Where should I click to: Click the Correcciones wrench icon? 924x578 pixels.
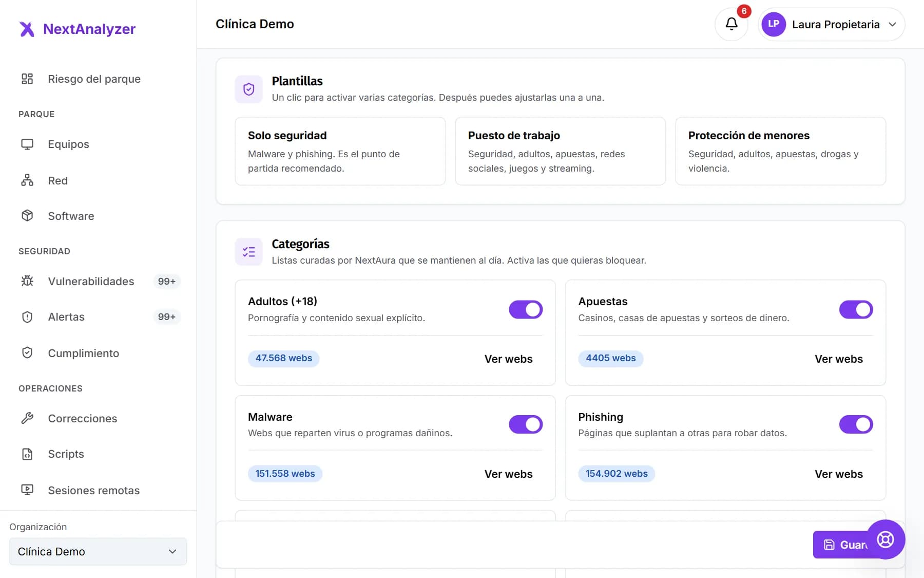(27, 418)
